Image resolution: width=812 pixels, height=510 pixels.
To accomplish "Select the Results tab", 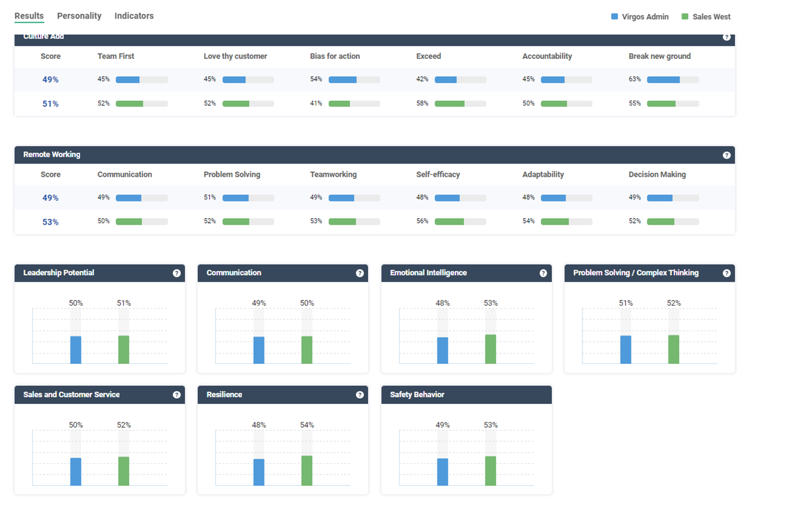I will pos(29,16).
